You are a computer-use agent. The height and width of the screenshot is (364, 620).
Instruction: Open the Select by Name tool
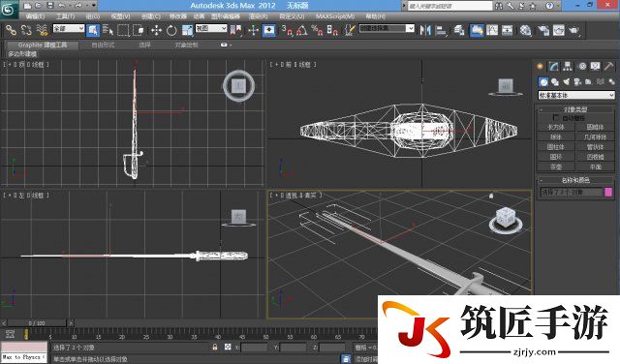point(108,30)
